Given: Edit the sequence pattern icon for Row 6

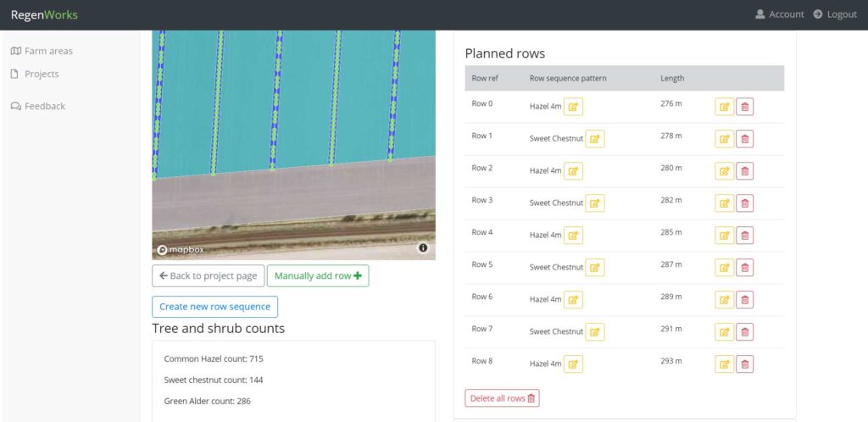Looking at the screenshot, I should click(573, 299).
